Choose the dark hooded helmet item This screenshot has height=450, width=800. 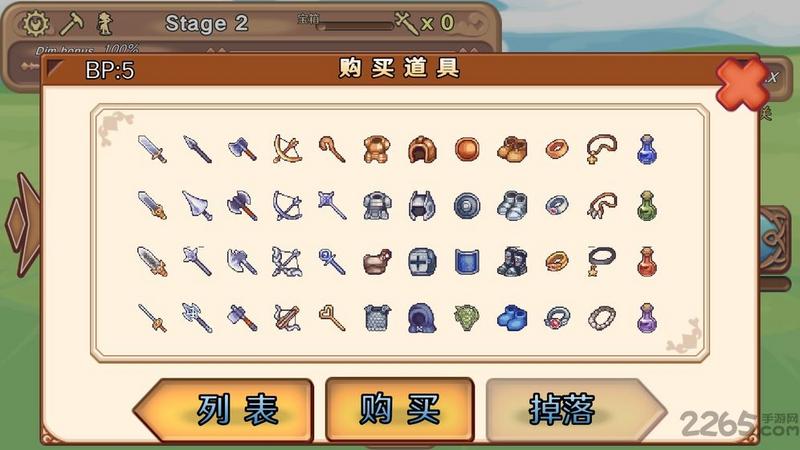422,318
